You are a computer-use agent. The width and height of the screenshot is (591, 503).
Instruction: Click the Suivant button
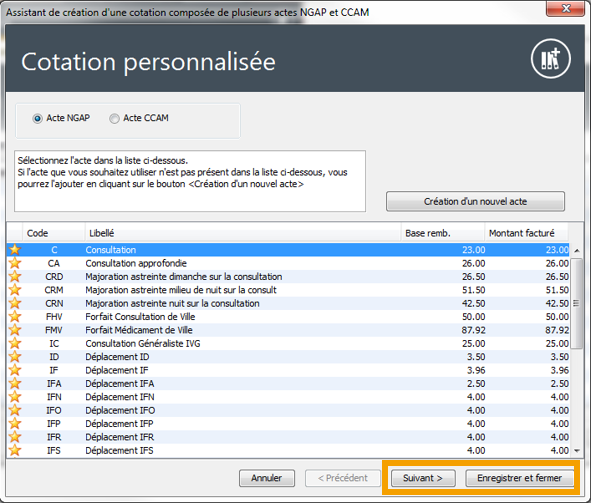click(x=423, y=478)
